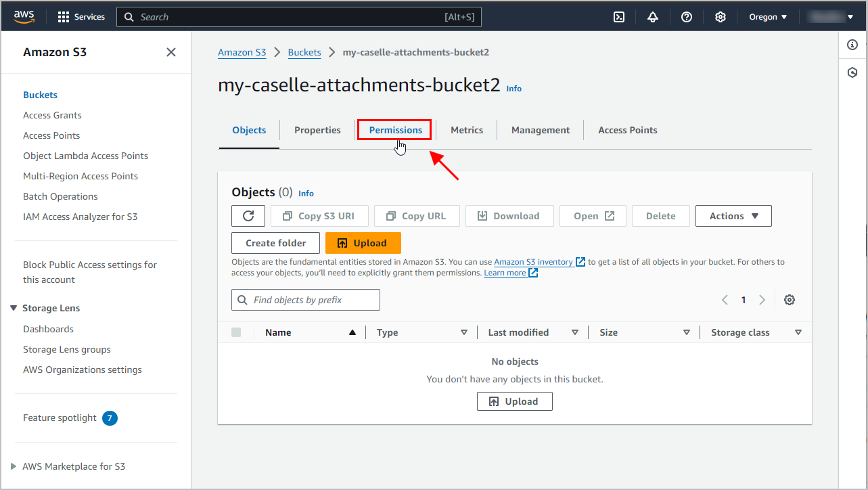868x490 pixels.
Task: Click Upload button in empty table
Action: click(x=515, y=401)
